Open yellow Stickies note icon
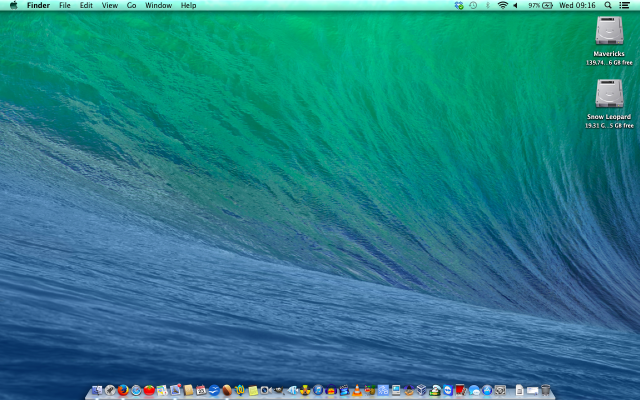Image resolution: width=640 pixels, height=400 pixels. tap(253, 391)
